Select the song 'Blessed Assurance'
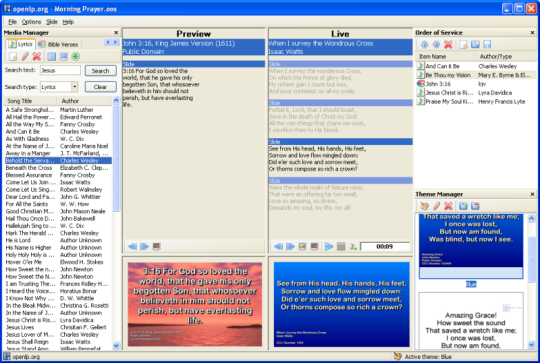The image size is (540, 363). 58,175
